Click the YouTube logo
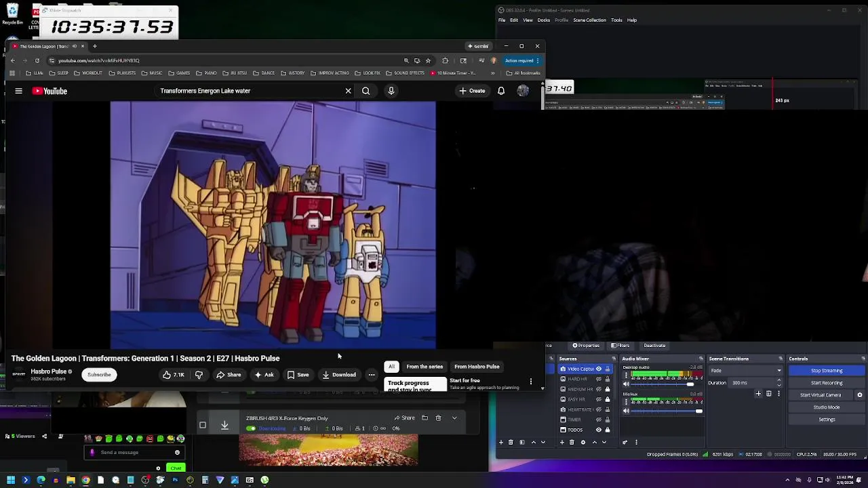 coord(50,91)
